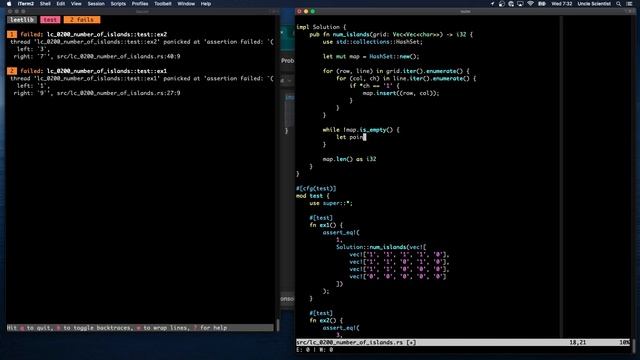
Task: Click '#[cfg(test)]' attribute line
Action: (x=316, y=189)
